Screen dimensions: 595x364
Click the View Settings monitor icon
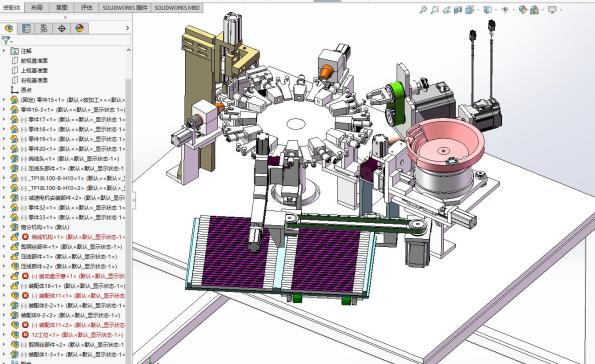552,10
